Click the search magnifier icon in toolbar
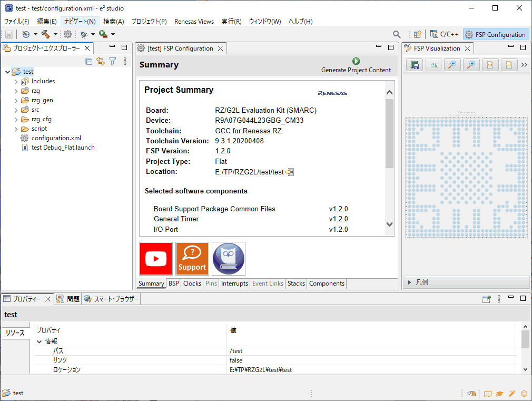The width and height of the screenshot is (532, 401). tap(397, 34)
